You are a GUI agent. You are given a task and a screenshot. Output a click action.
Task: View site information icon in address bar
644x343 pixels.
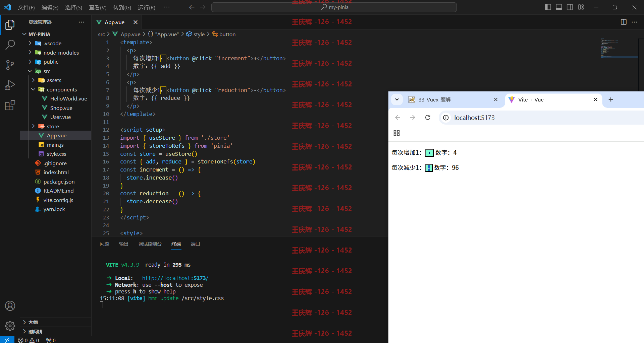click(x=446, y=118)
